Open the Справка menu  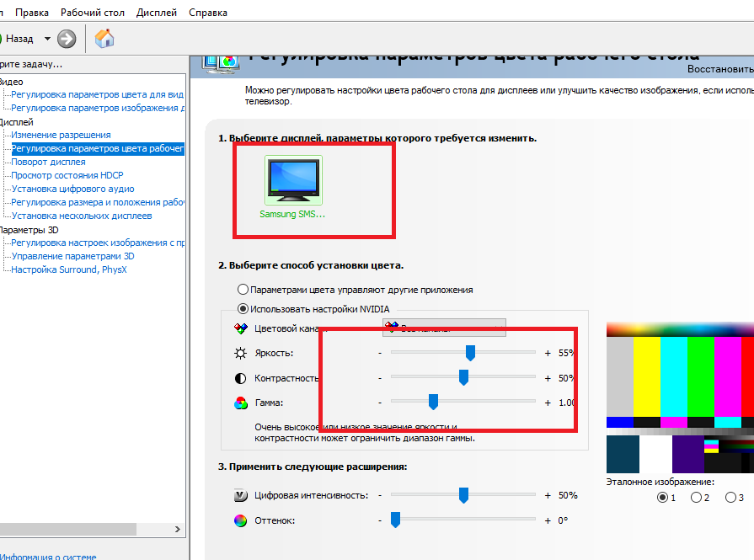point(207,13)
